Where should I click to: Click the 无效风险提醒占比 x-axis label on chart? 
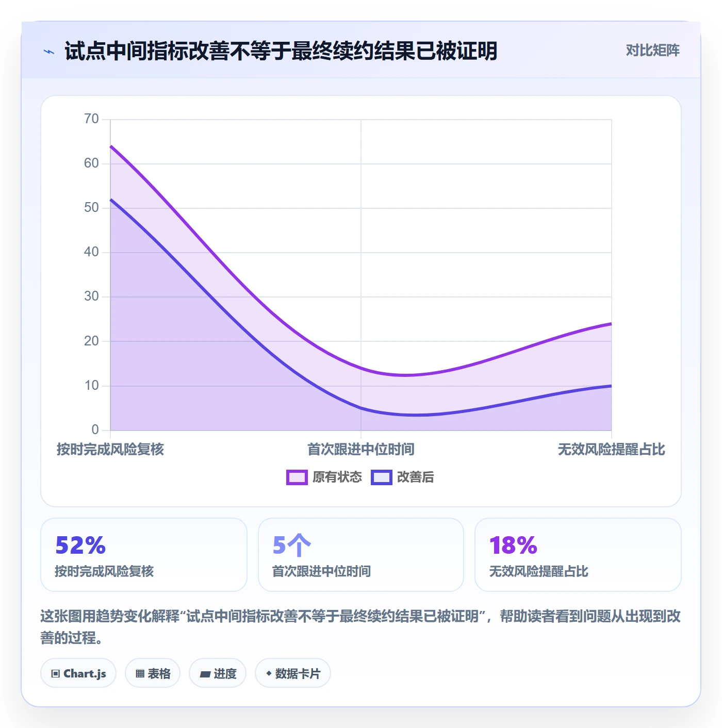pyautogui.click(x=611, y=450)
